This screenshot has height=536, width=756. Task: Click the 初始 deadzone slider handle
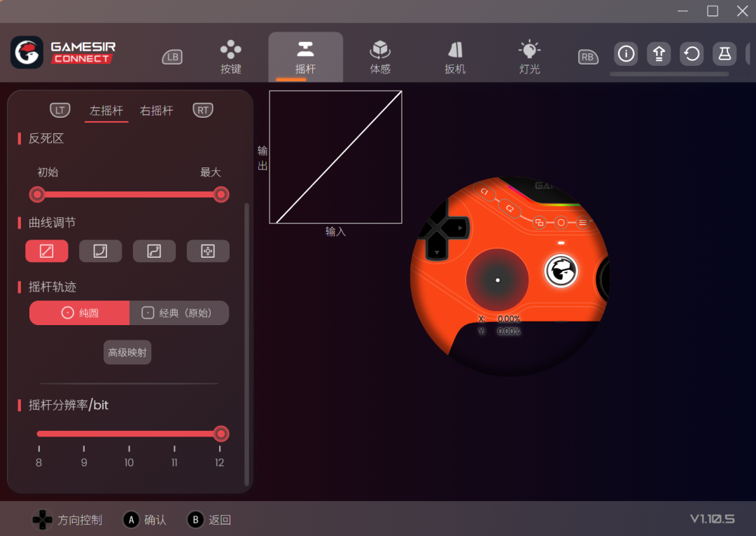[37, 194]
